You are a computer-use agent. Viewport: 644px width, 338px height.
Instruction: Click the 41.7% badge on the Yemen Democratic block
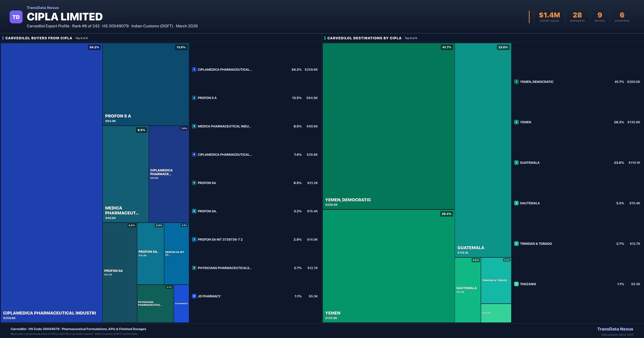point(447,47)
